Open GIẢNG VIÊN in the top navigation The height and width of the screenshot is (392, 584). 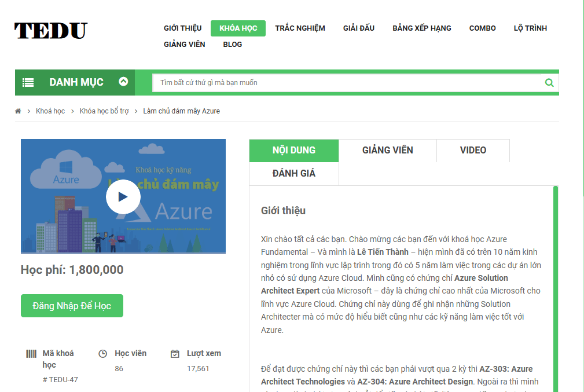tap(185, 45)
